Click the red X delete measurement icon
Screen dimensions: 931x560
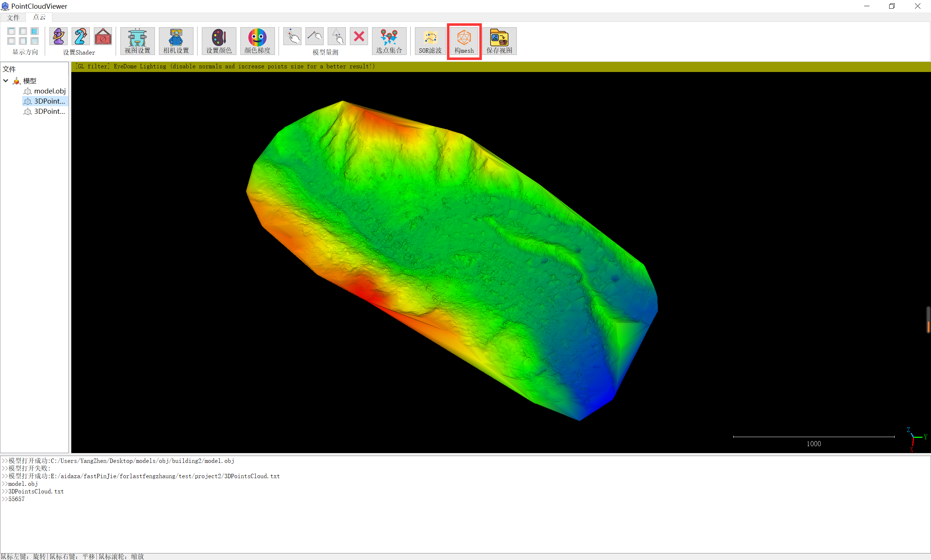pyautogui.click(x=359, y=37)
